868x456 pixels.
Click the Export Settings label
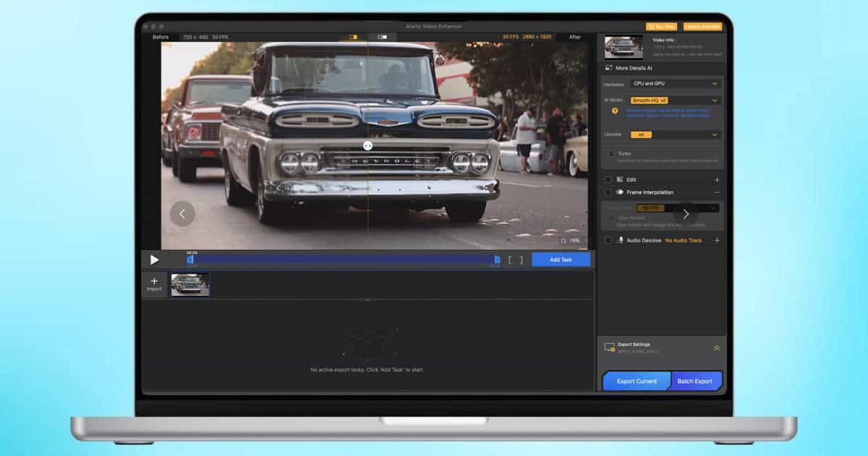634,345
